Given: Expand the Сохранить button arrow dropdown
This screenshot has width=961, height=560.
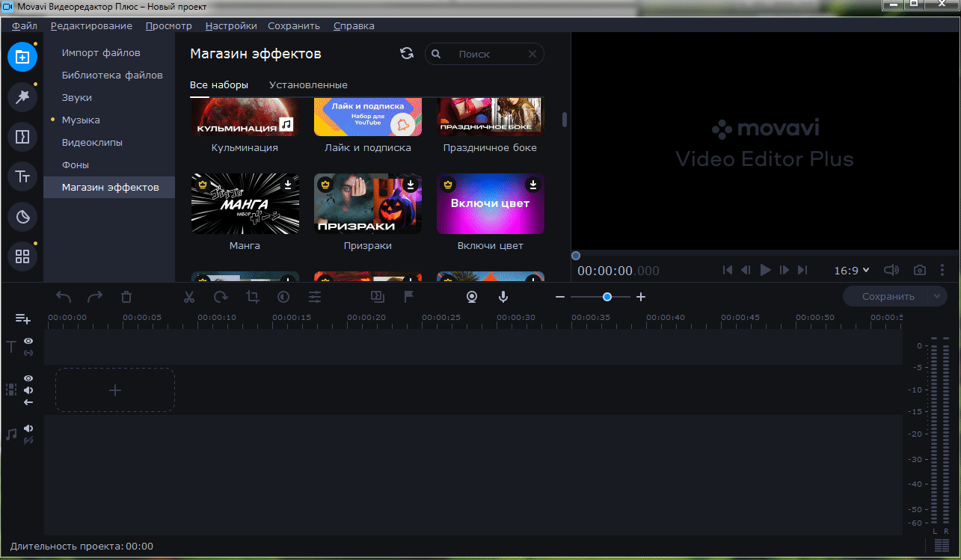Looking at the screenshot, I should tap(938, 296).
